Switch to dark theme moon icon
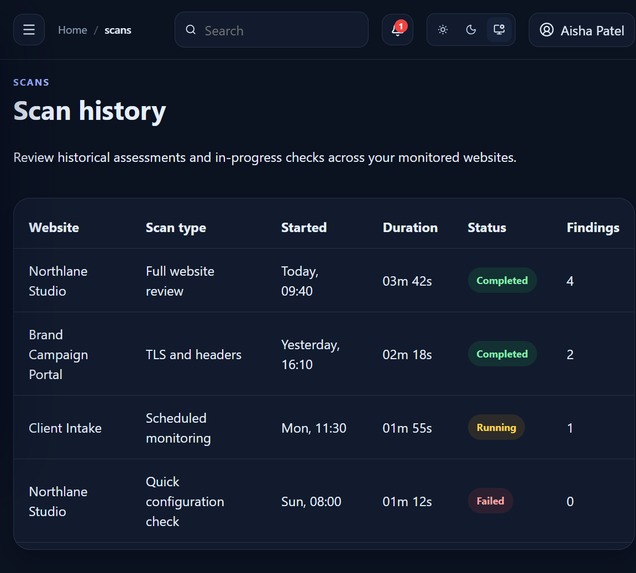Viewport: 636px width, 573px height. pyautogui.click(x=471, y=30)
